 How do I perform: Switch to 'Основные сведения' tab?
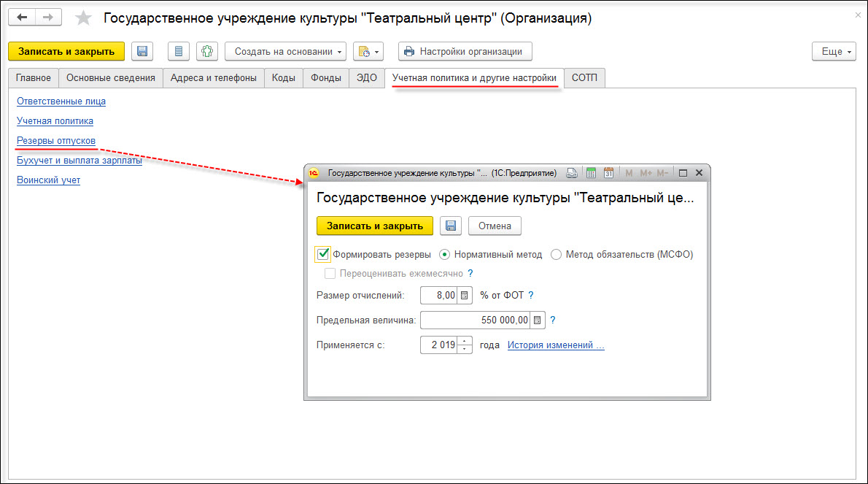(x=111, y=78)
